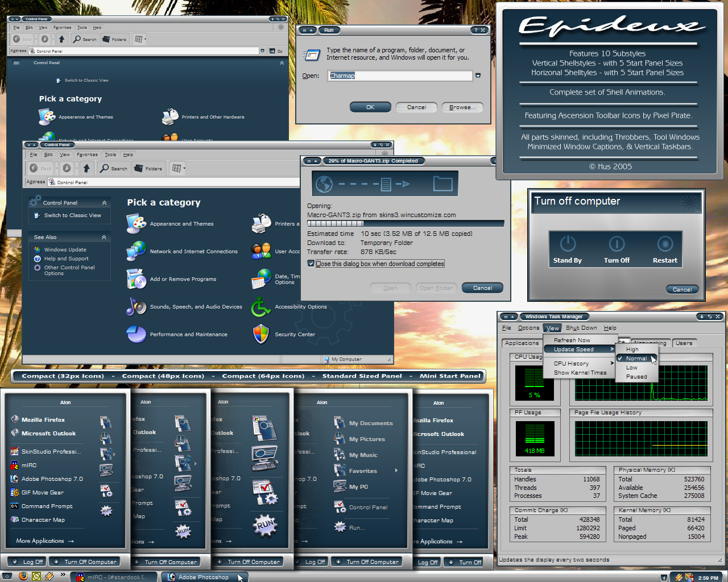The height and width of the screenshot is (582, 728).
Task: Open Options menu in Task Manager
Action: click(x=528, y=328)
